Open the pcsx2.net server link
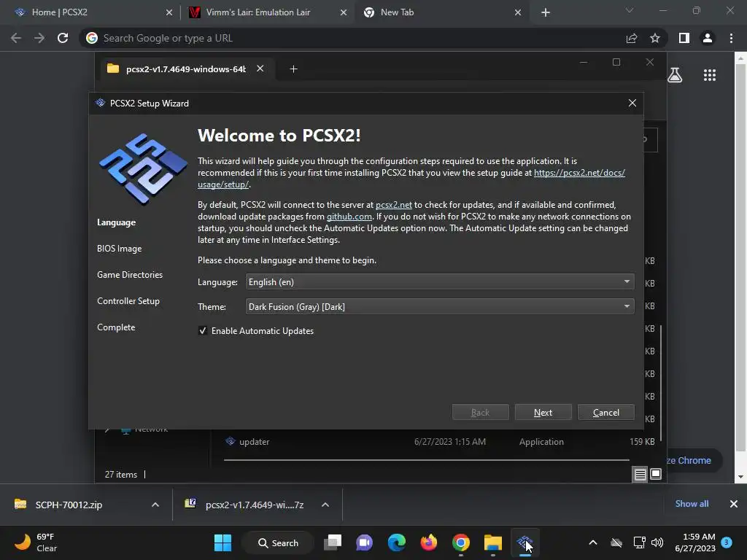 click(393, 205)
